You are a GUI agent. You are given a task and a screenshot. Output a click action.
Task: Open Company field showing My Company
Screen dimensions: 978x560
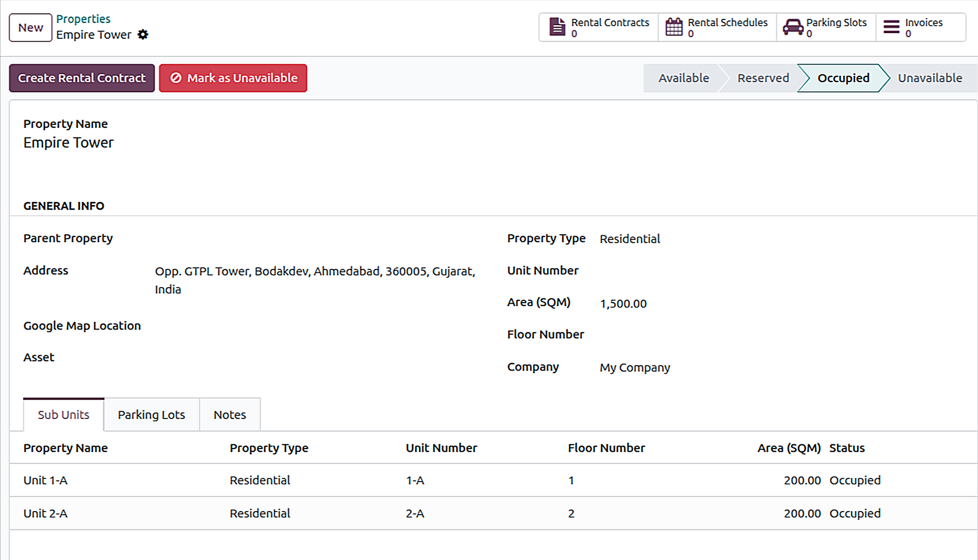(x=635, y=368)
